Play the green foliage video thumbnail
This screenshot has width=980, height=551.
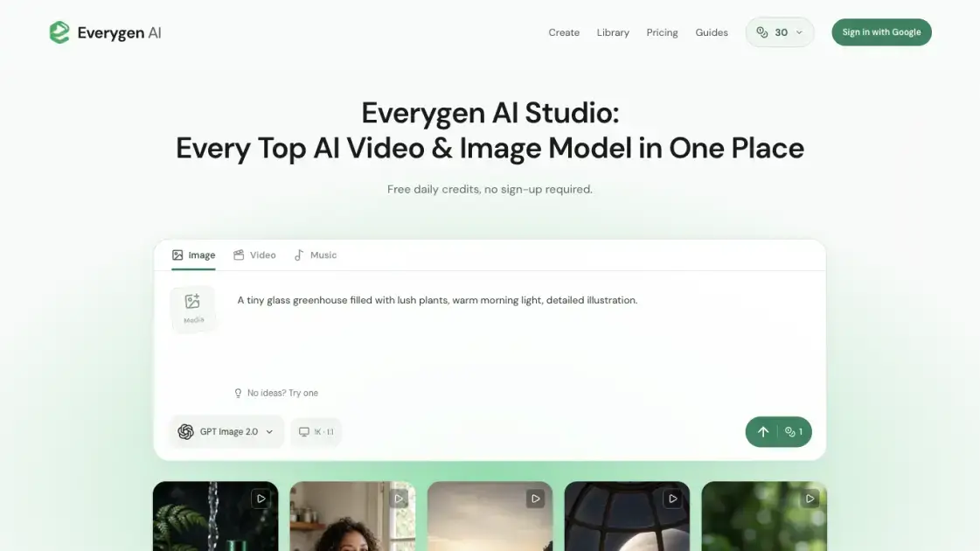[810, 499]
